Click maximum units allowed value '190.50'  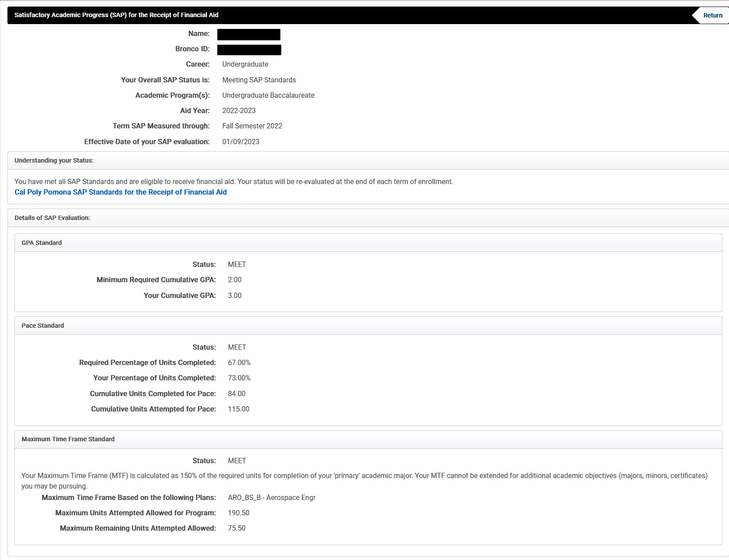tap(238, 513)
